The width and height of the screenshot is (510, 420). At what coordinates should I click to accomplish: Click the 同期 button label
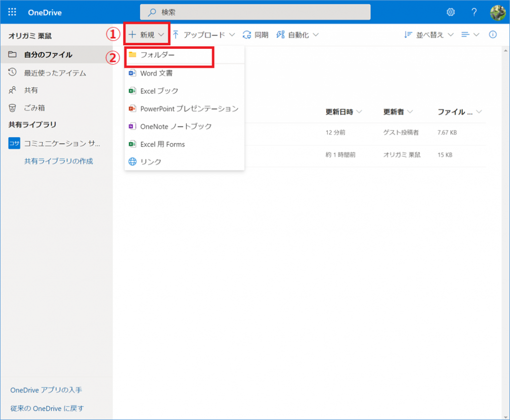click(x=261, y=35)
